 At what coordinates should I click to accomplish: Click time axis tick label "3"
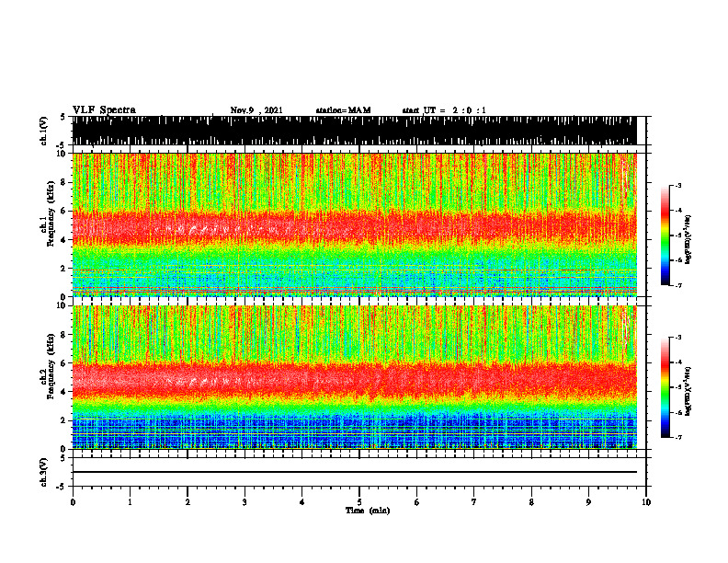245,502
